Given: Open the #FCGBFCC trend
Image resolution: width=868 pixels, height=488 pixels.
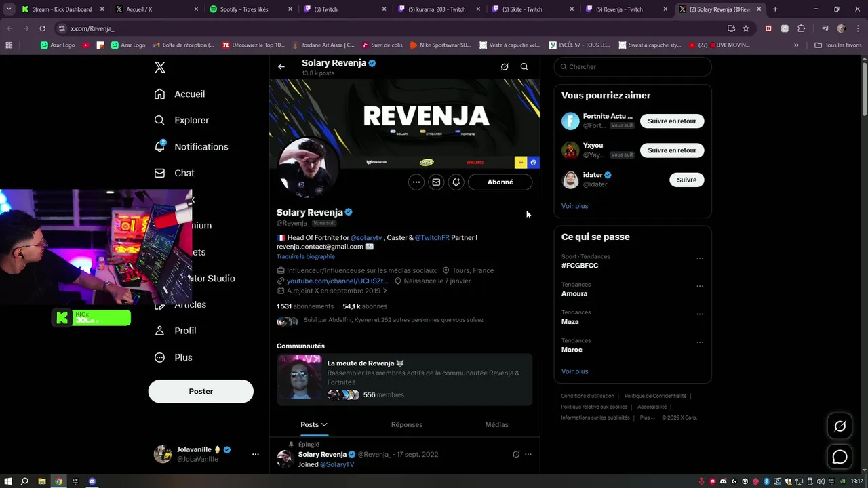Looking at the screenshot, I should click(580, 265).
